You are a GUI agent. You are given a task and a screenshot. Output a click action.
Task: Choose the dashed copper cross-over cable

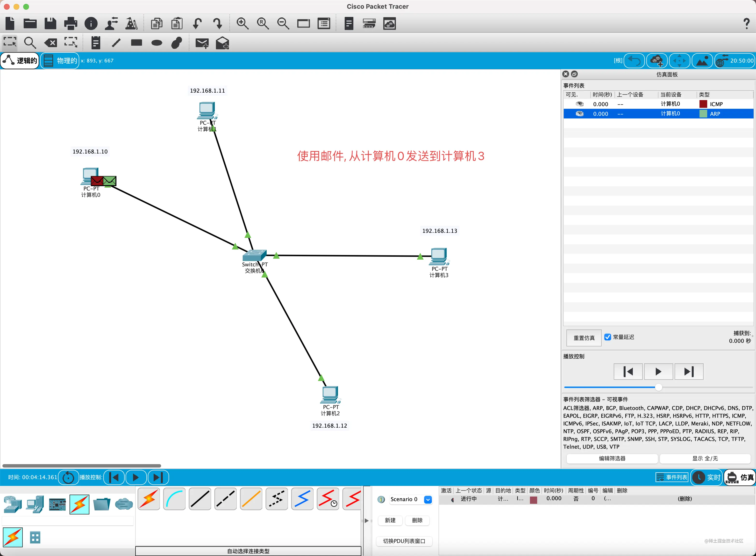pos(225,498)
